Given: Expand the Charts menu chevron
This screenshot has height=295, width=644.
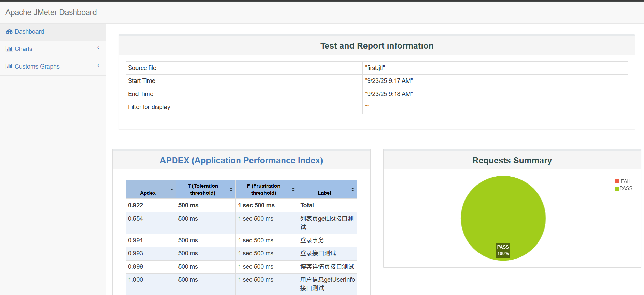Looking at the screenshot, I should pyautogui.click(x=98, y=48).
